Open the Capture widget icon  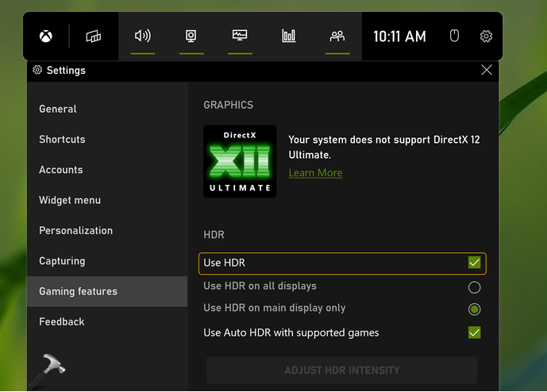[191, 36]
